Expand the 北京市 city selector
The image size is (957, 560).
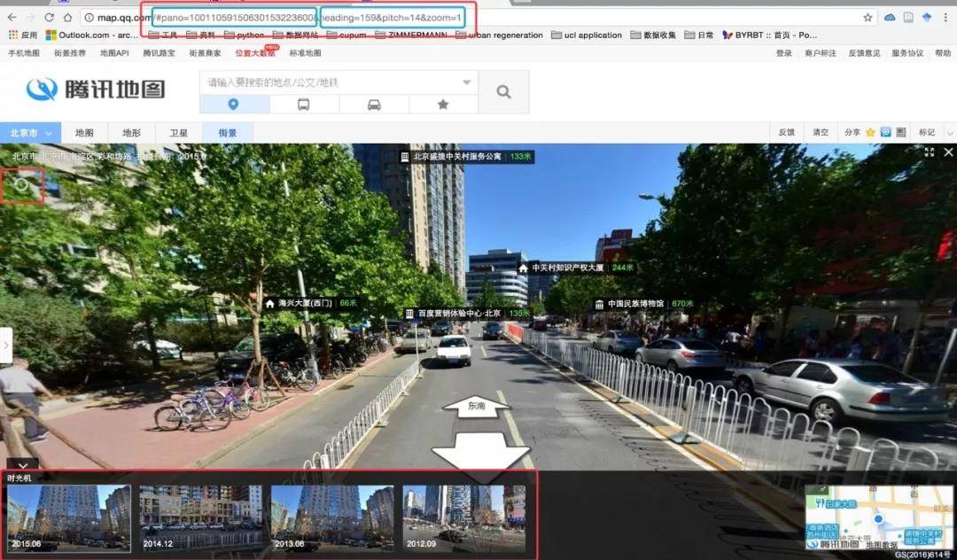pyautogui.click(x=30, y=133)
